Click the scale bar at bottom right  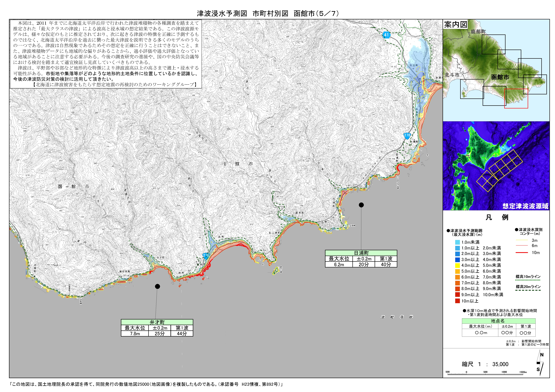point(486,373)
